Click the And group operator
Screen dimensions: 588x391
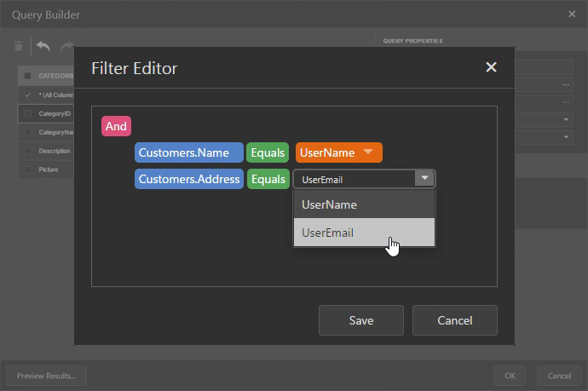pyautogui.click(x=116, y=126)
